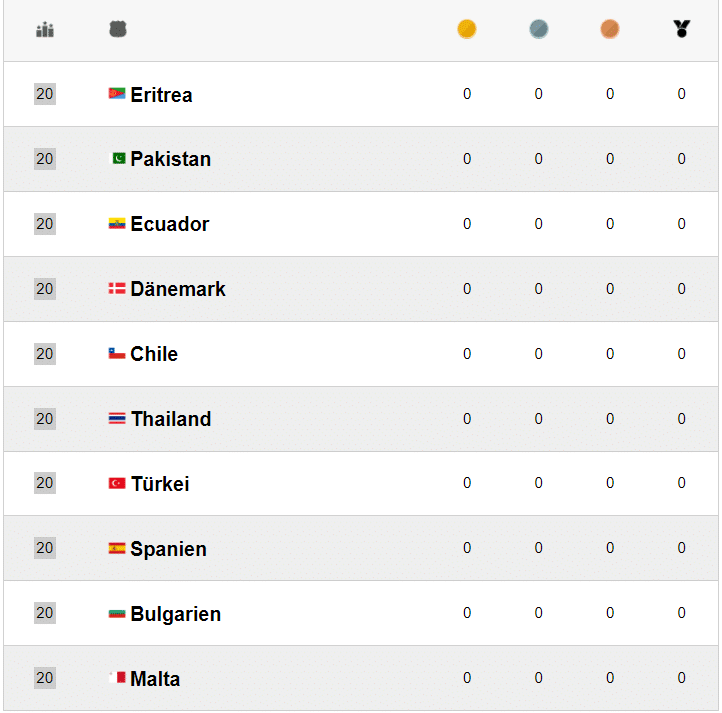Click the rank badge in Pakistan row
Viewport: 722px width, 713px height.
pos(45,159)
